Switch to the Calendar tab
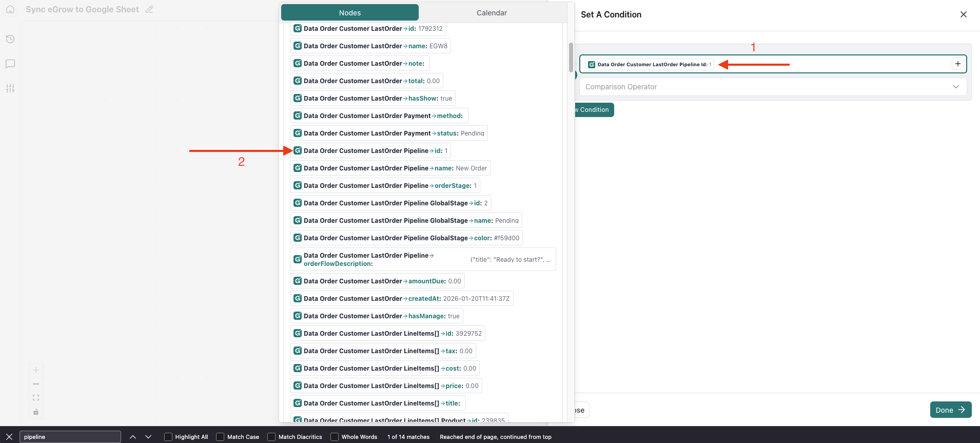980x443 pixels. [492, 13]
